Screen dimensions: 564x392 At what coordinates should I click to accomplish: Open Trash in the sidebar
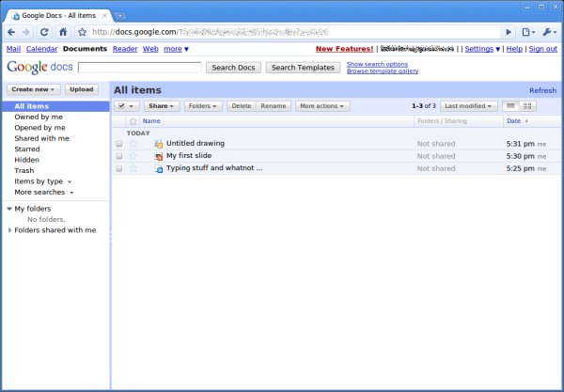(x=24, y=170)
